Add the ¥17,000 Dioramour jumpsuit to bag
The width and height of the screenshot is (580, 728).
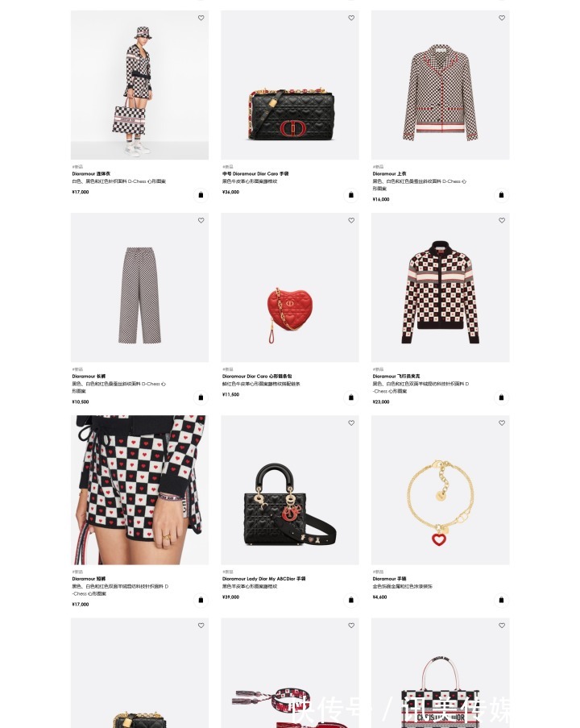201,195
